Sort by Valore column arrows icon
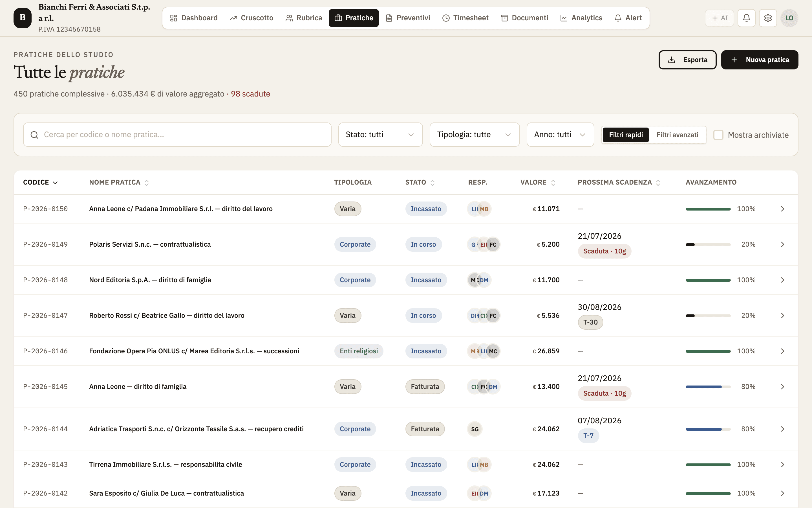Image resolution: width=812 pixels, height=508 pixels. tap(553, 182)
